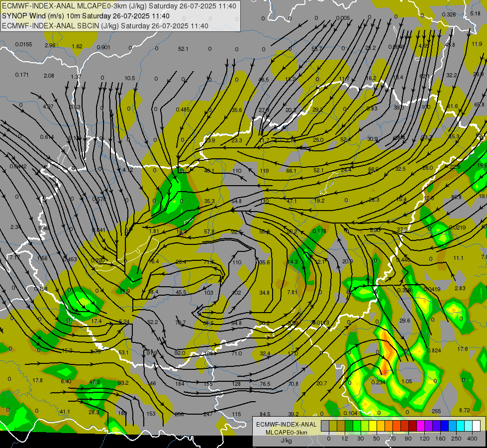Click the J/kg unit label in legend

click(x=286, y=441)
